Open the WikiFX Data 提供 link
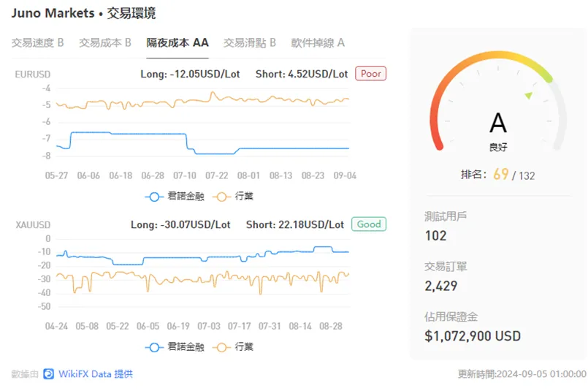The height and width of the screenshot is (391, 588). (96, 374)
